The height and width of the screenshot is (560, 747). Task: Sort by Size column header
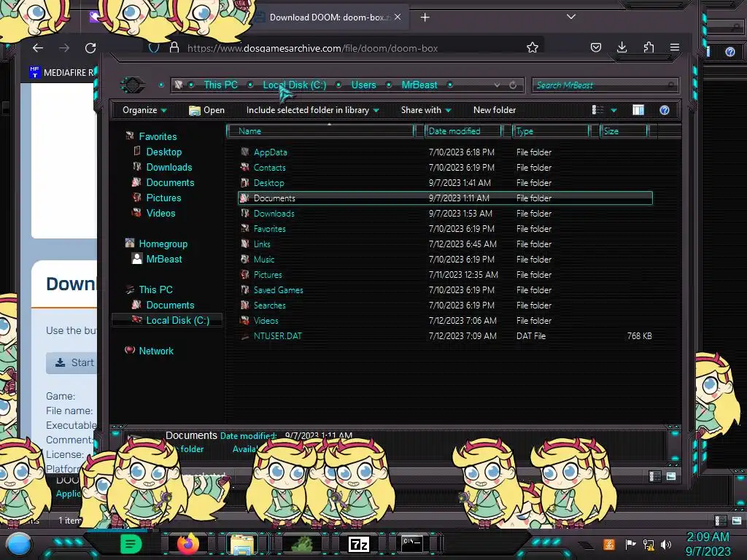tap(624, 131)
